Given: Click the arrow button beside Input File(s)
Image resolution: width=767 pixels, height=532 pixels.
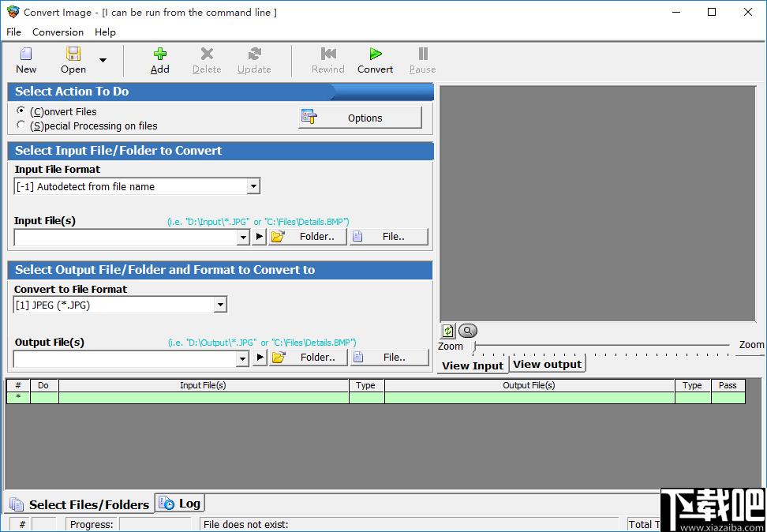Looking at the screenshot, I should (259, 237).
